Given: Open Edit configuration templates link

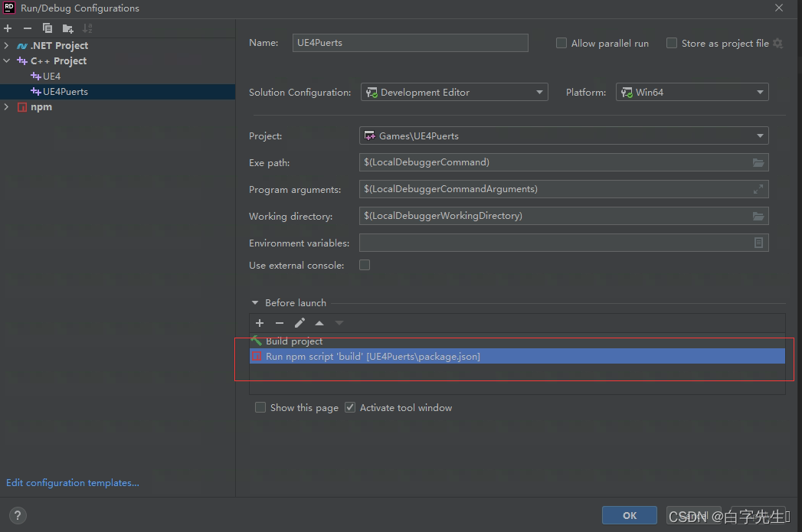Looking at the screenshot, I should [x=73, y=482].
